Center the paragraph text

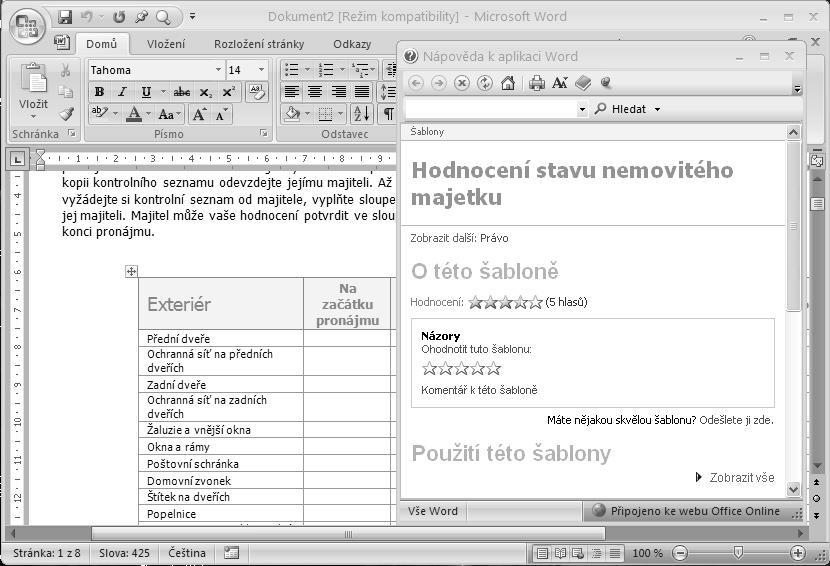coord(315,92)
